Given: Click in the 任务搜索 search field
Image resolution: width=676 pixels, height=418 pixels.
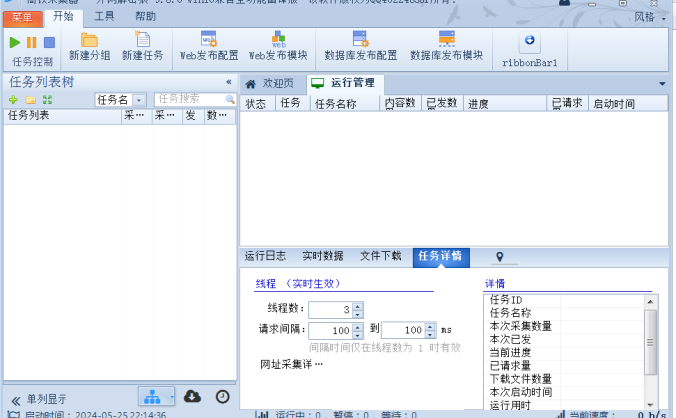Looking at the screenshot, I should click(x=190, y=99).
